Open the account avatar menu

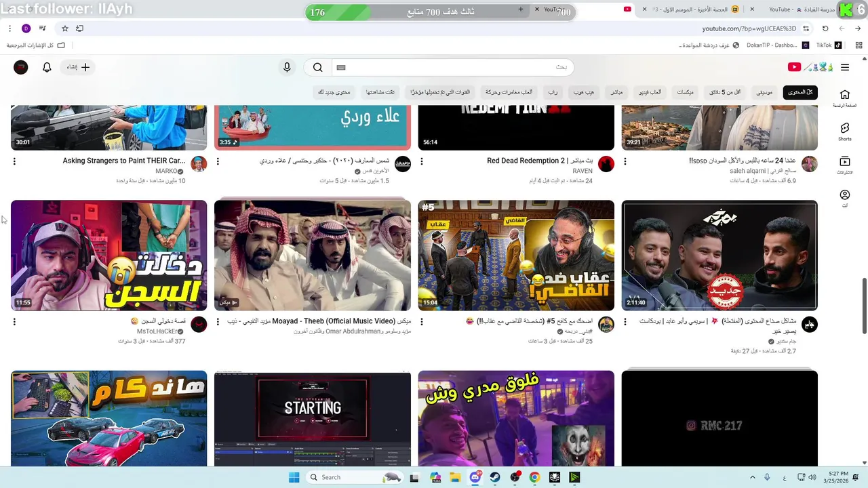pyautogui.click(x=21, y=67)
